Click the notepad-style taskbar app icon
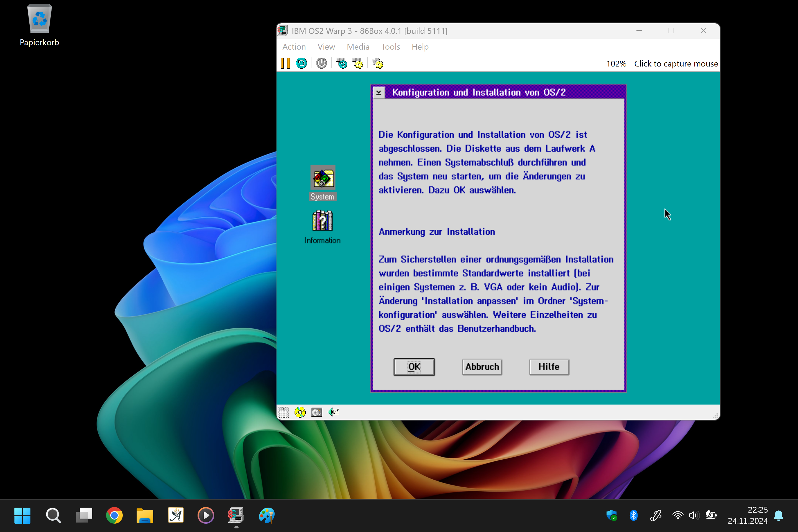The width and height of the screenshot is (798, 532). (x=175, y=516)
